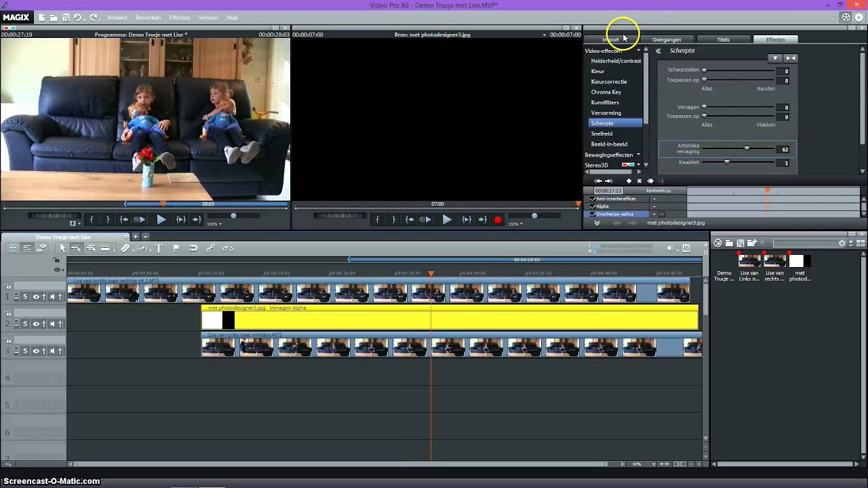Open the effect preset dropdown arrow in Scherpte panel
Image resolution: width=868 pixels, height=488 pixels.
[775, 58]
